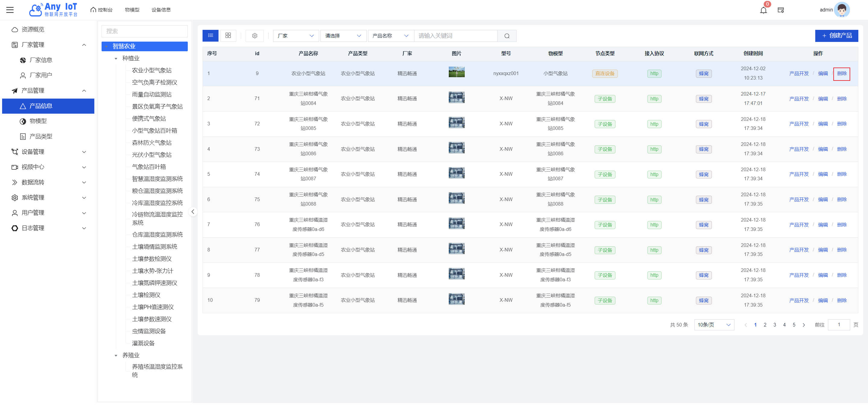Open the 产品名称 search field dropdown
Screen dimensions: 868x407
tap(390, 36)
